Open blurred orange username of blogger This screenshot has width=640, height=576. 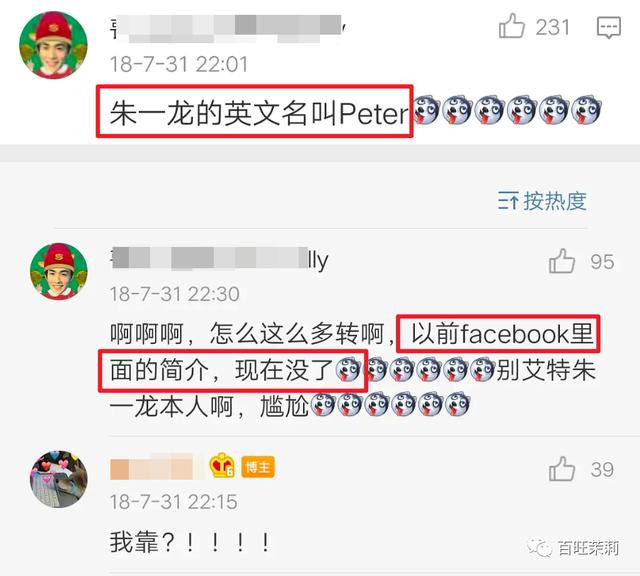pyautogui.click(x=157, y=467)
